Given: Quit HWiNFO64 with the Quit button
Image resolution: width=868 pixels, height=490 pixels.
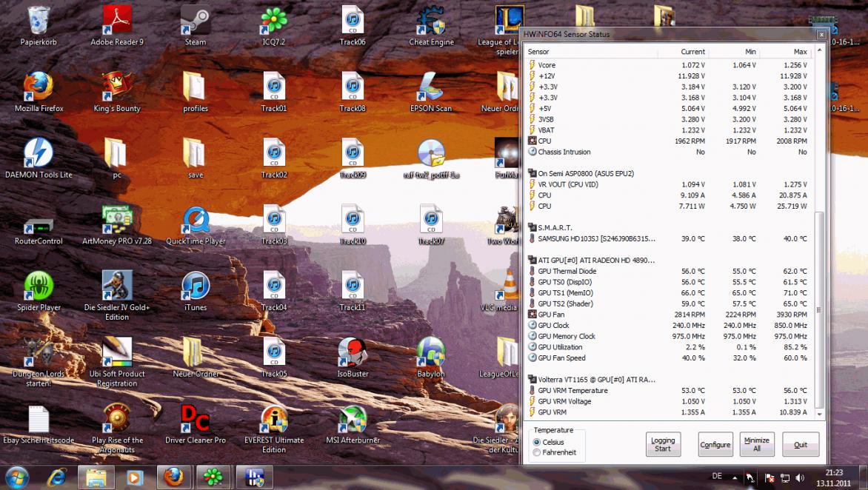Looking at the screenshot, I should tap(801, 444).
